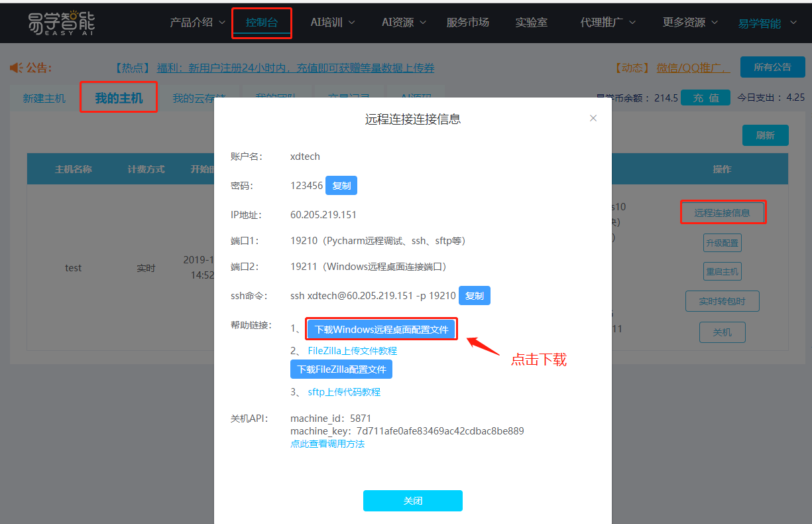Download the Windows远程桌面配置文件
812x524 pixels.
click(x=381, y=328)
